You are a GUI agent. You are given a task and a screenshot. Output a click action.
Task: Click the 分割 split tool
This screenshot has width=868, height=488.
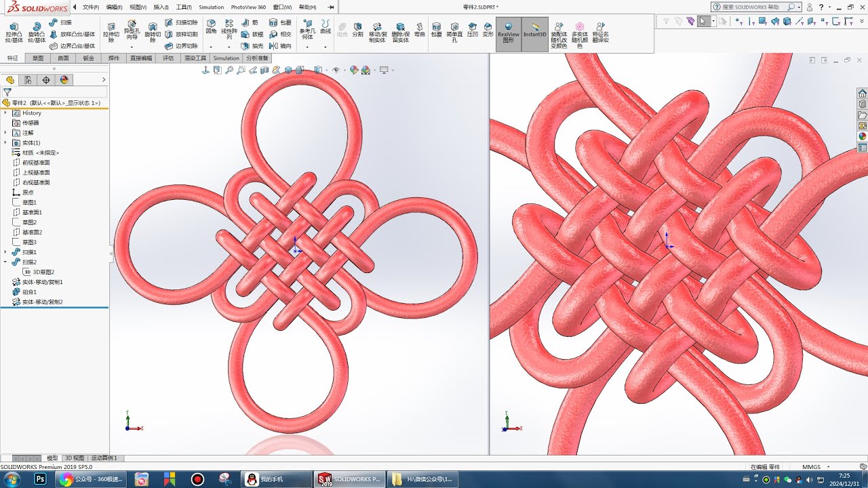(x=357, y=28)
